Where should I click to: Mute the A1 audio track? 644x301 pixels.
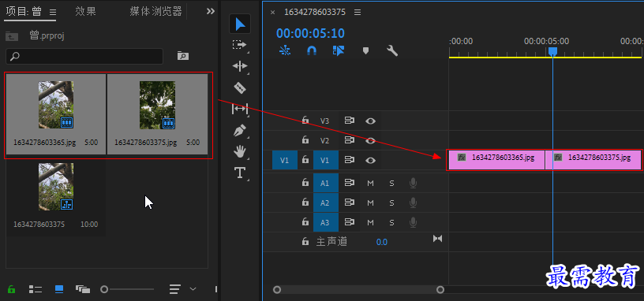370,184
